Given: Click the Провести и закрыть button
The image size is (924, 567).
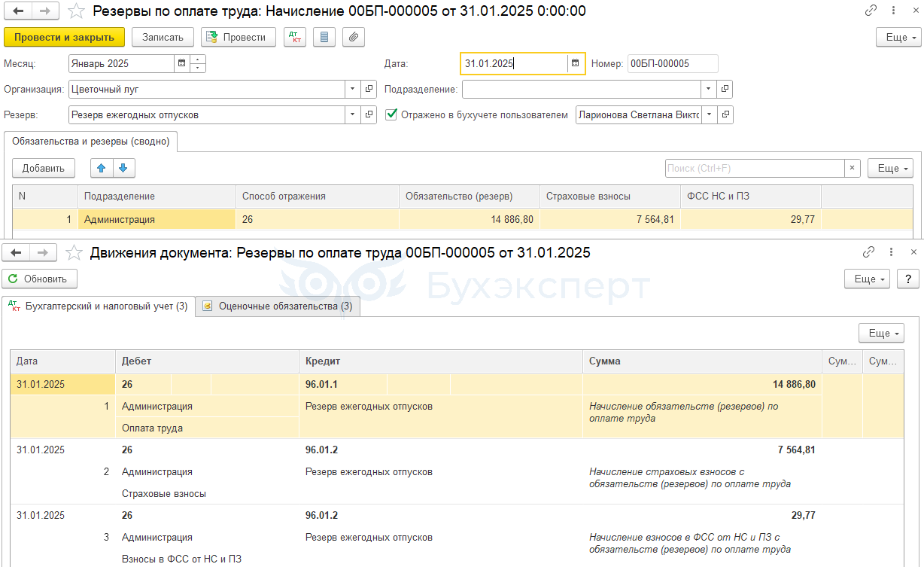Looking at the screenshot, I should pos(64,37).
